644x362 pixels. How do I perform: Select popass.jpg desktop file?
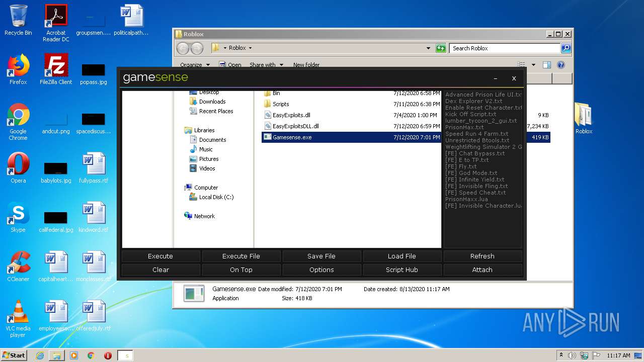coord(94,73)
